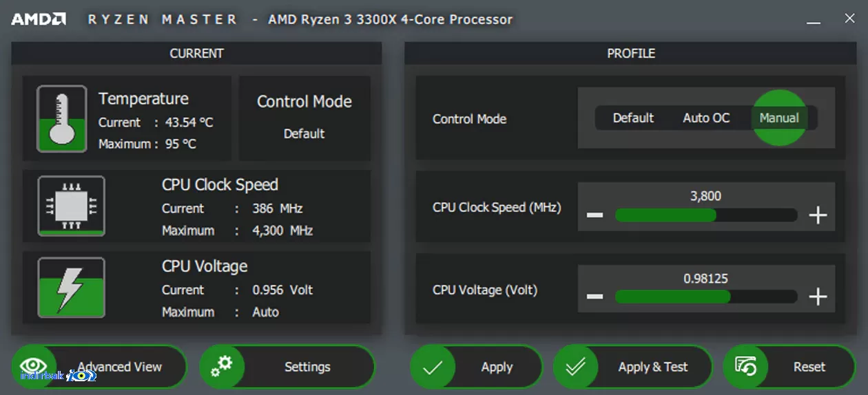Click the eye icon on Advanced View

point(33,367)
